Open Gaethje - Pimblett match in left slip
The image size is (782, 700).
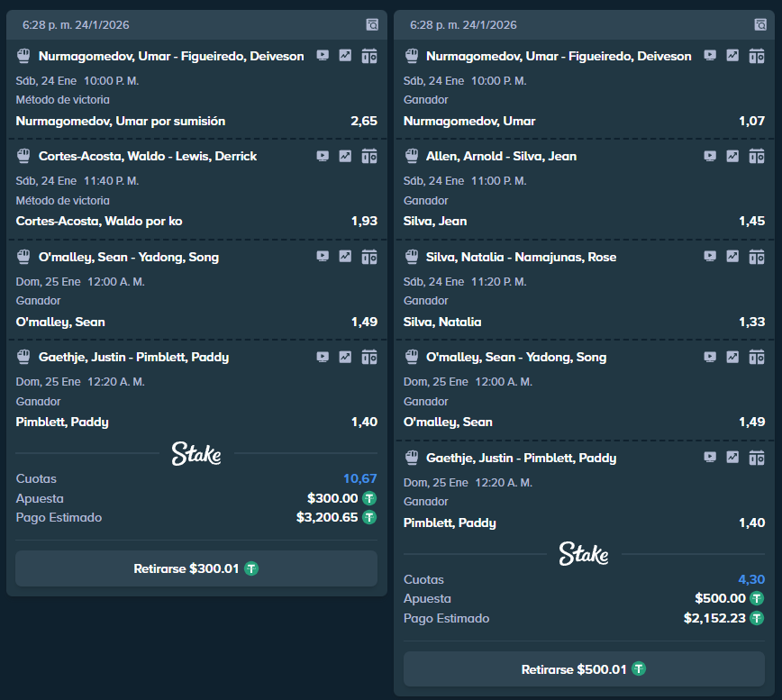pos(133,358)
